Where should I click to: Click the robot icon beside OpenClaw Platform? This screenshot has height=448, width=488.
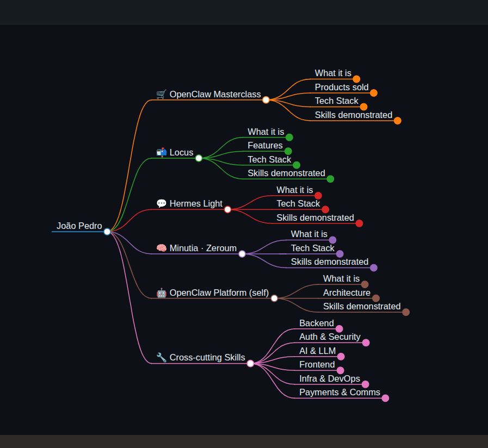click(161, 293)
